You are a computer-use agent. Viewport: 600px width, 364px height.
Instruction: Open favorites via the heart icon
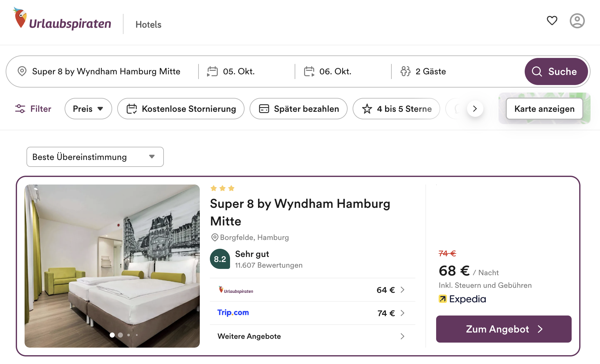click(552, 21)
